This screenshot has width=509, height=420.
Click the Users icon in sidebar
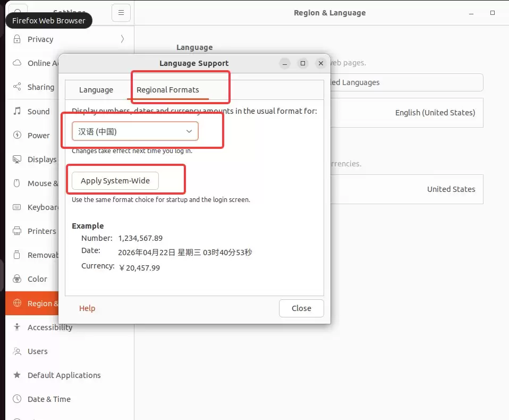point(17,351)
